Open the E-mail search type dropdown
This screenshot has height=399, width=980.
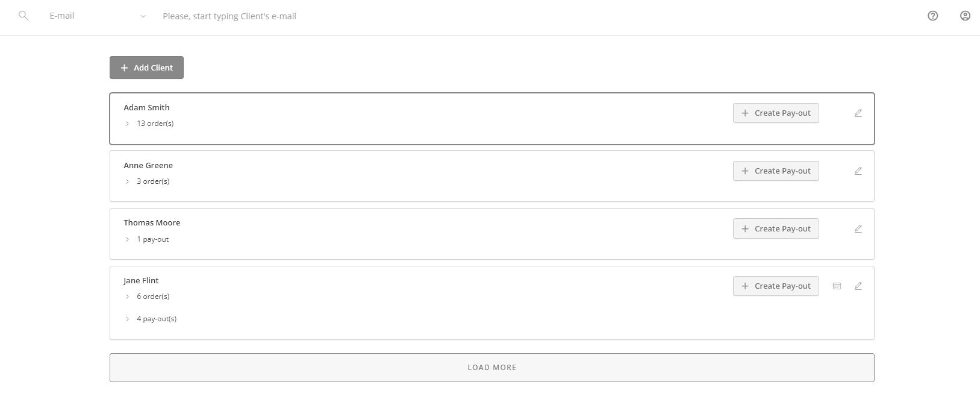143,16
